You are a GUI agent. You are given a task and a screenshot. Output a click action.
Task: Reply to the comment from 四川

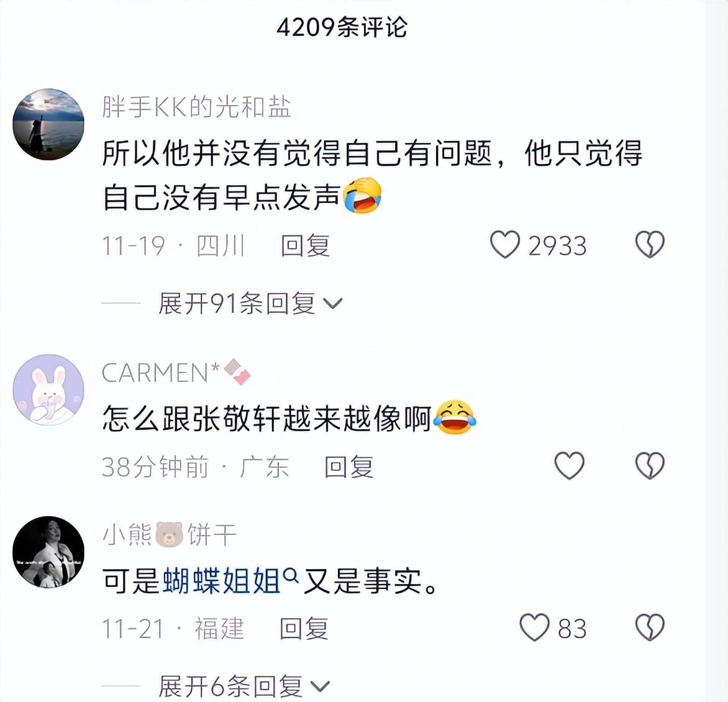click(306, 245)
